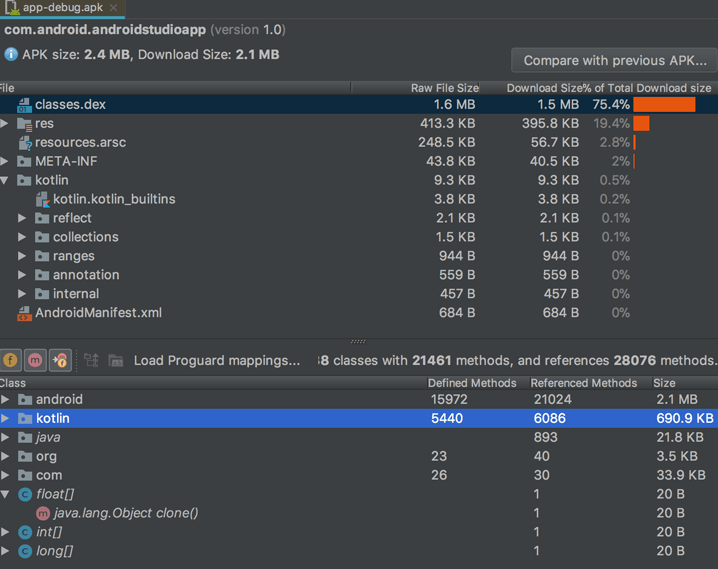The height and width of the screenshot is (569, 718).
Task: Toggle the show fields 'f' button
Action: 11,360
